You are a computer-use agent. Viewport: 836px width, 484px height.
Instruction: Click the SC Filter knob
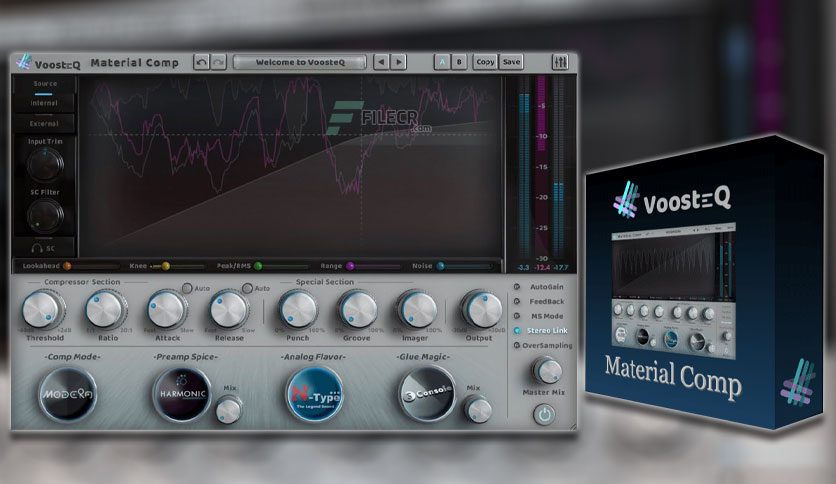45,215
